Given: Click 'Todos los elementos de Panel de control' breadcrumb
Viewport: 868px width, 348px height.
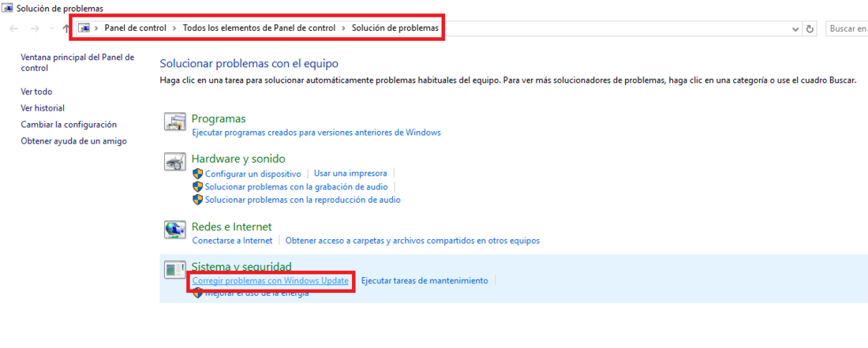Looking at the screenshot, I should pyautogui.click(x=259, y=28).
